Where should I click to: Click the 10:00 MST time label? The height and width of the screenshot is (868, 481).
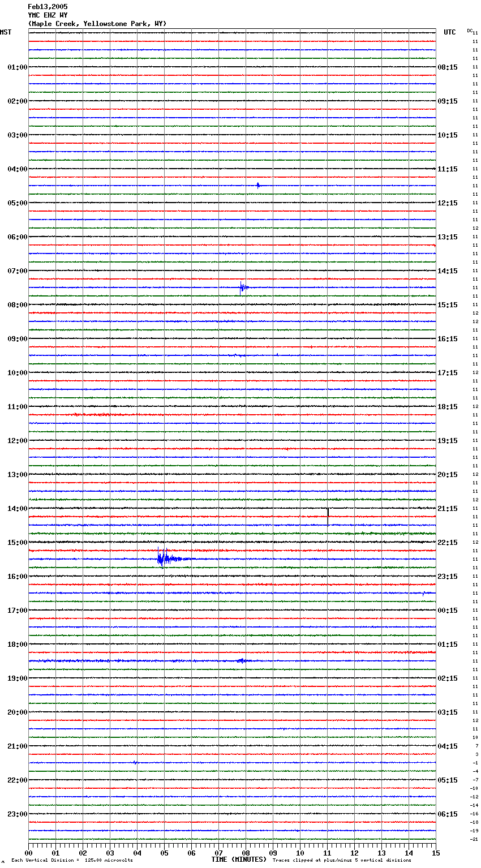coord(18,373)
